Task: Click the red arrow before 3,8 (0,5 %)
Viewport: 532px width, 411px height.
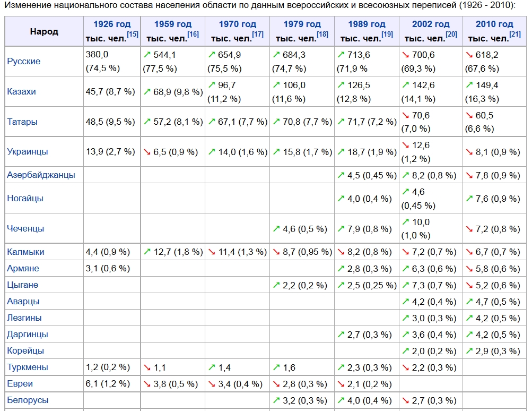Action: point(147,384)
